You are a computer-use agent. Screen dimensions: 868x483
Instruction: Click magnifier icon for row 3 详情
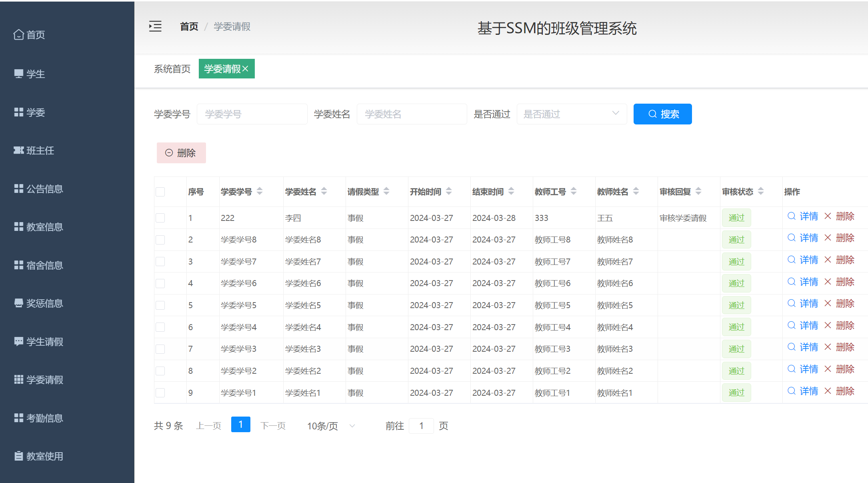[791, 260]
